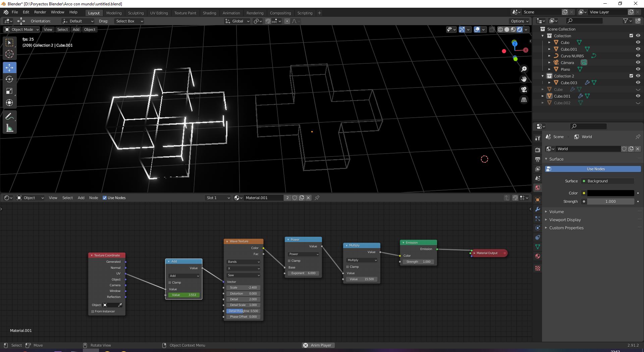
Task: Open the Modifier properties wrench tab
Action: point(538,209)
